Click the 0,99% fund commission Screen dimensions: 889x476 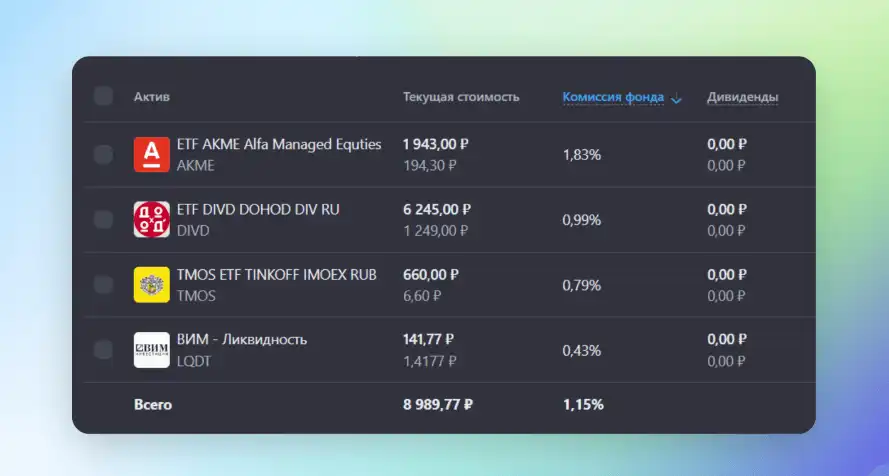(x=582, y=220)
